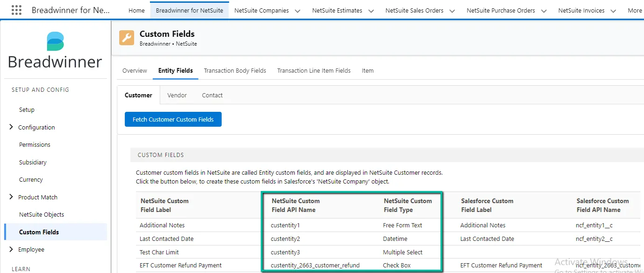Open Subsidiary in the sidebar
This screenshot has width=644, height=273.
click(x=33, y=163)
